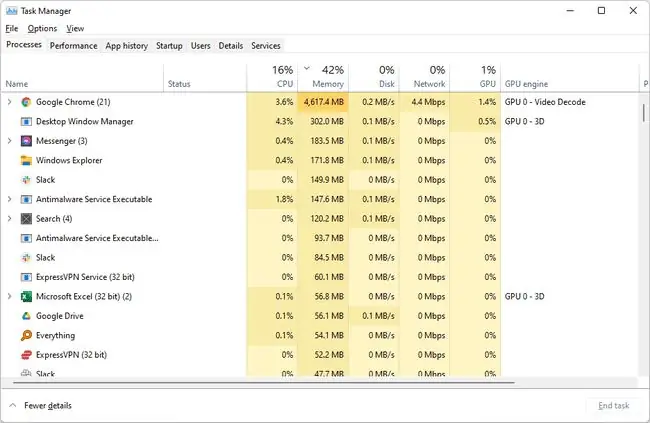Screen dimensions: 650x423
Task: Open the View menu
Action: [75, 29]
